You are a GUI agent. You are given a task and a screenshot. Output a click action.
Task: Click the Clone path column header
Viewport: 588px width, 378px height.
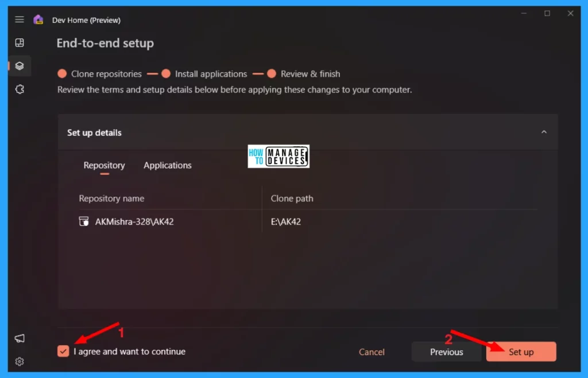[x=292, y=198]
